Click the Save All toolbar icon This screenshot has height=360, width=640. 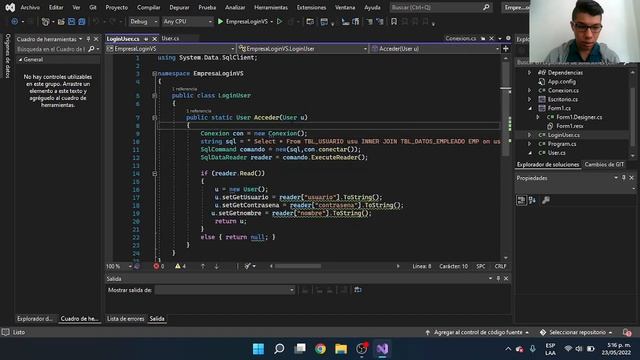pyautogui.click(x=82, y=21)
